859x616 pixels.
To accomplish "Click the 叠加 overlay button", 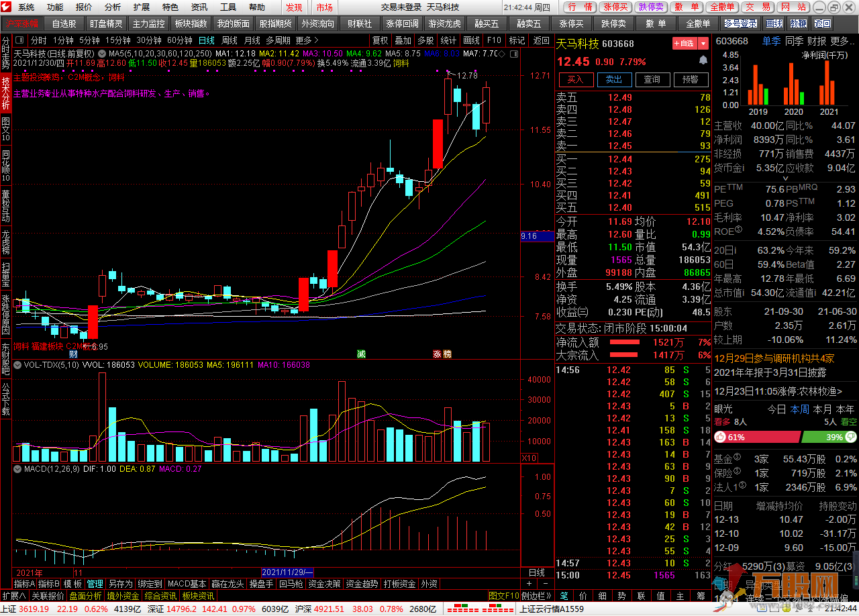I will click(x=403, y=40).
